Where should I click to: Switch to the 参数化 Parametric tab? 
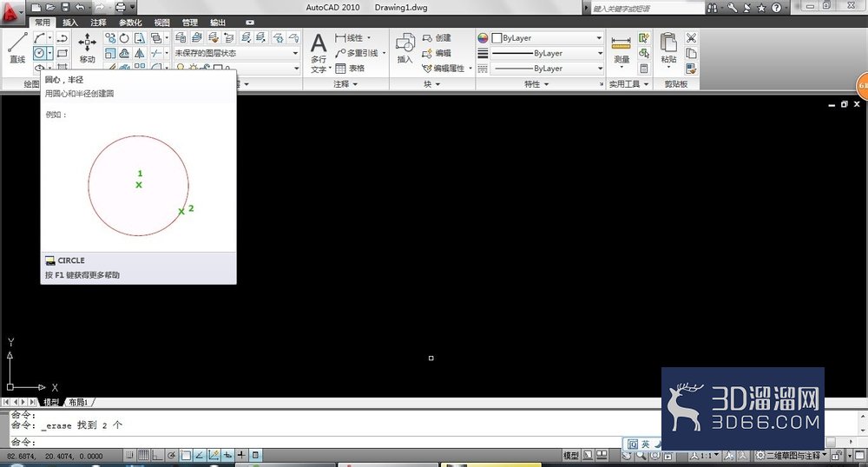(130, 22)
